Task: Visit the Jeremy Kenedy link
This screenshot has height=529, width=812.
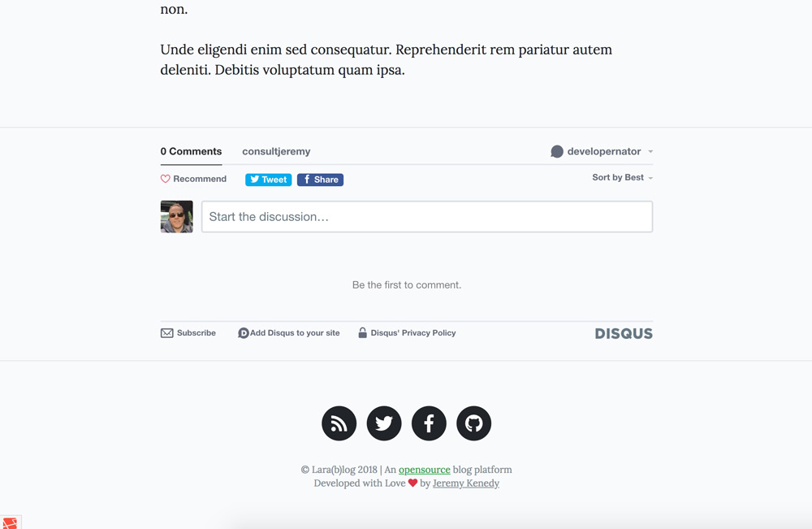Action: click(465, 483)
